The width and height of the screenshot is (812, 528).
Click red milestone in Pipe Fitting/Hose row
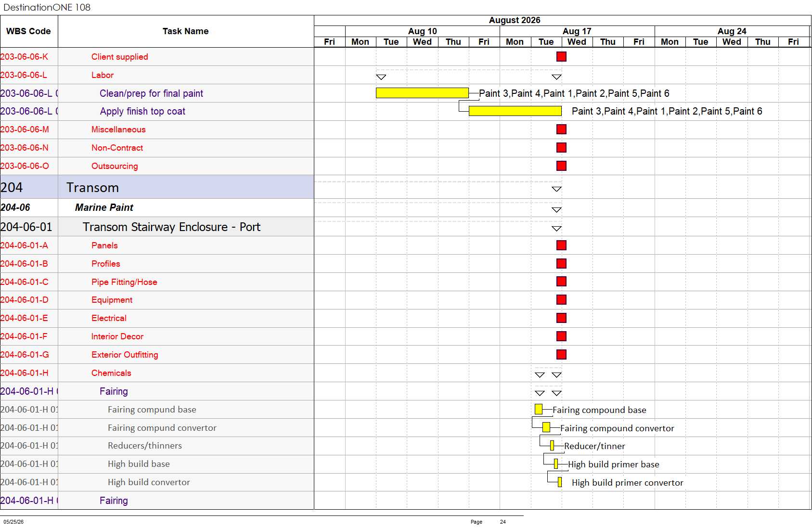pos(561,282)
